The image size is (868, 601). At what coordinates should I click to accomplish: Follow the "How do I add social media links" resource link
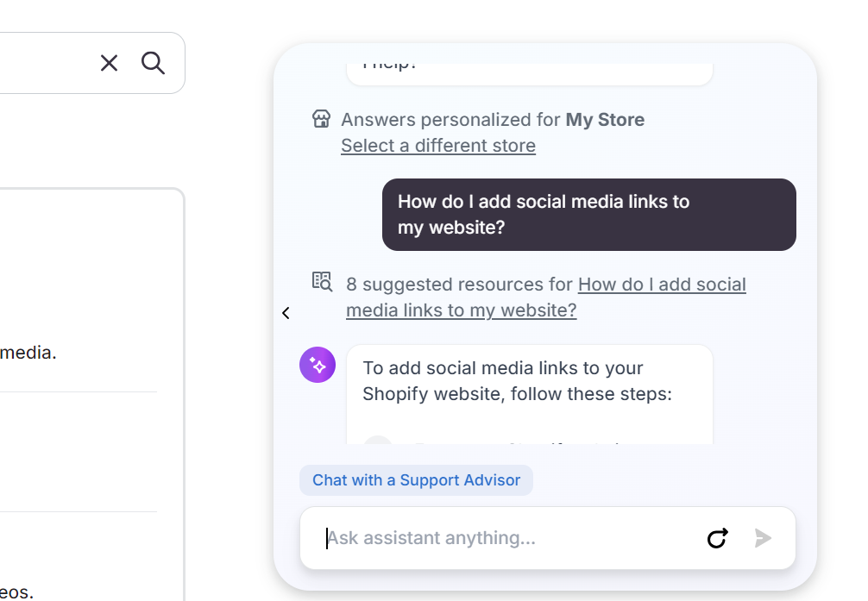544,297
